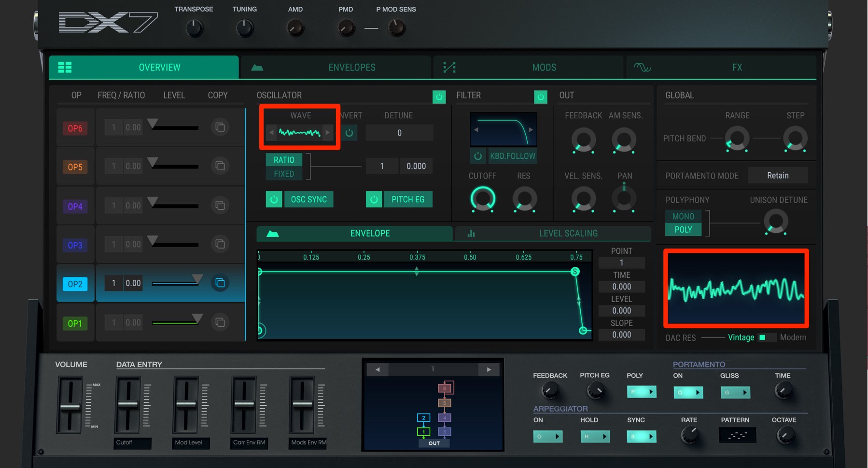Select the FIXED frequency mode button
The image size is (868, 468).
(284, 174)
